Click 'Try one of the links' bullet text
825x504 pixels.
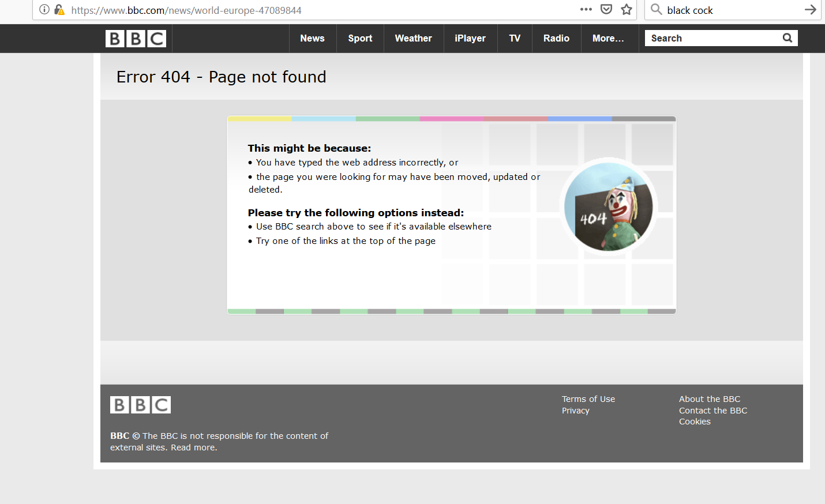(346, 241)
